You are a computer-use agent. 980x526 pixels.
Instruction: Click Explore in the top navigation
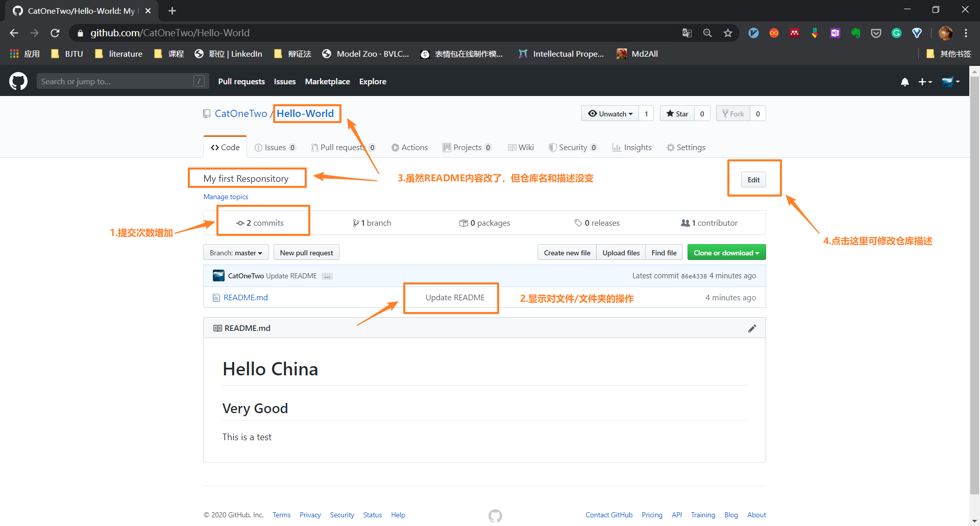[373, 82]
